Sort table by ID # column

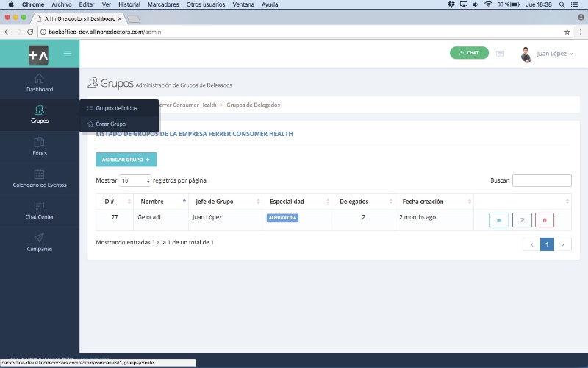click(115, 202)
